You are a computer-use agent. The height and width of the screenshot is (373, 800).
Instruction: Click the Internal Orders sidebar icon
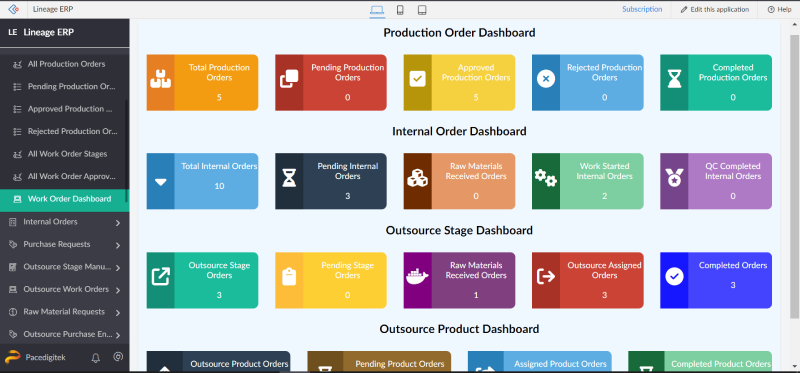coord(13,222)
